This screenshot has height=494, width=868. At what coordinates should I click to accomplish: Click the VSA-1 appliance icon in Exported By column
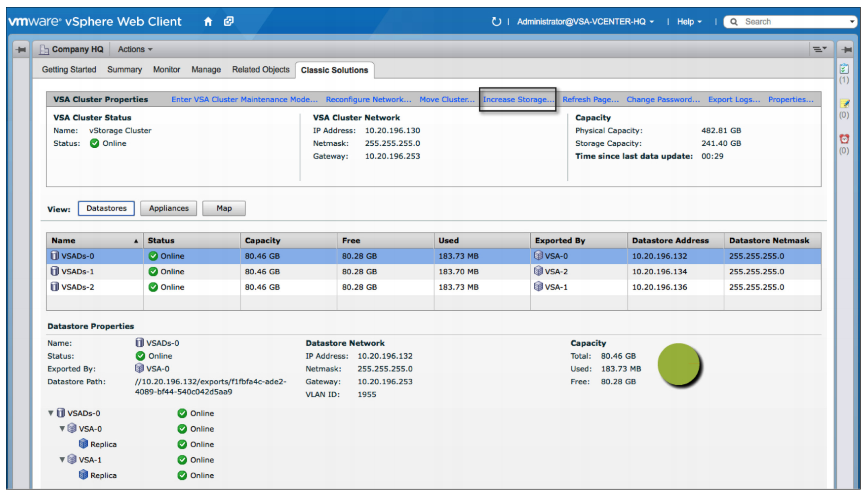(539, 287)
